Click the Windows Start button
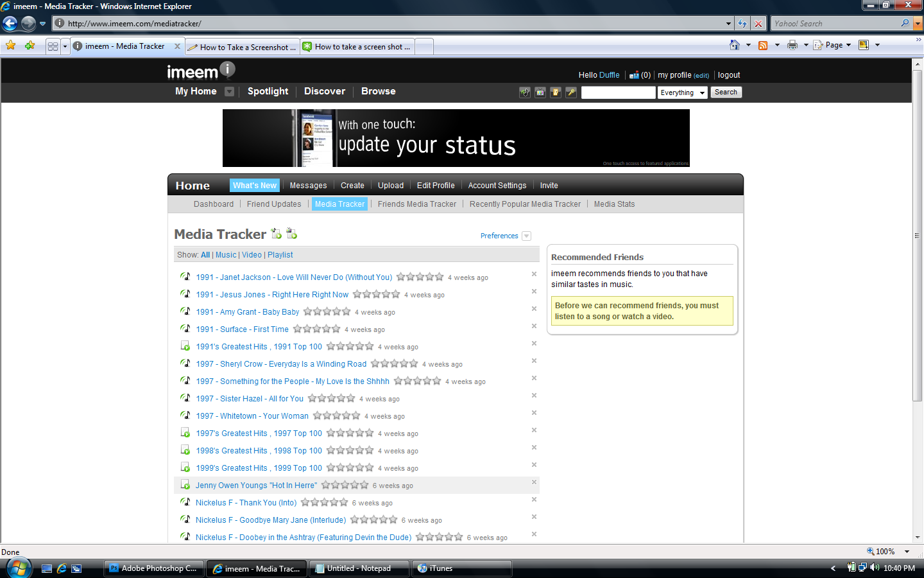 [19, 568]
